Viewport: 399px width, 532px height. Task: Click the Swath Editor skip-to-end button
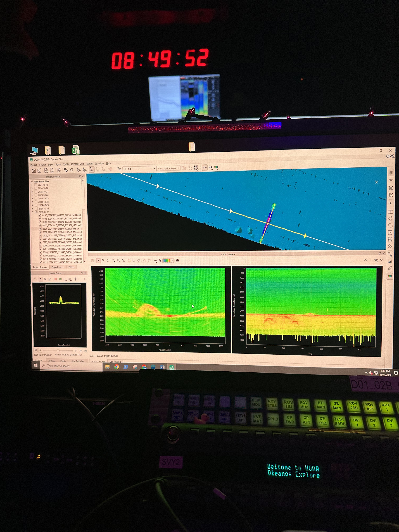pyautogui.click(x=81, y=351)
